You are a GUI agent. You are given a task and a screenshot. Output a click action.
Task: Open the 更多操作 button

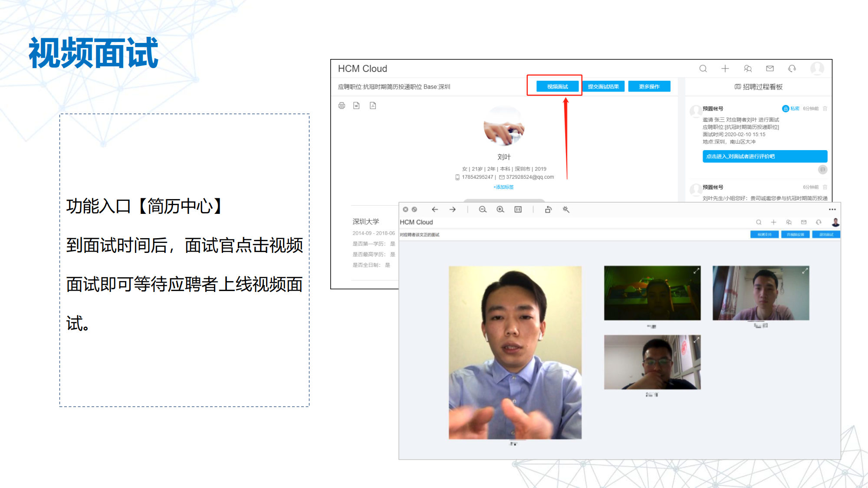[x=649, y=86]
